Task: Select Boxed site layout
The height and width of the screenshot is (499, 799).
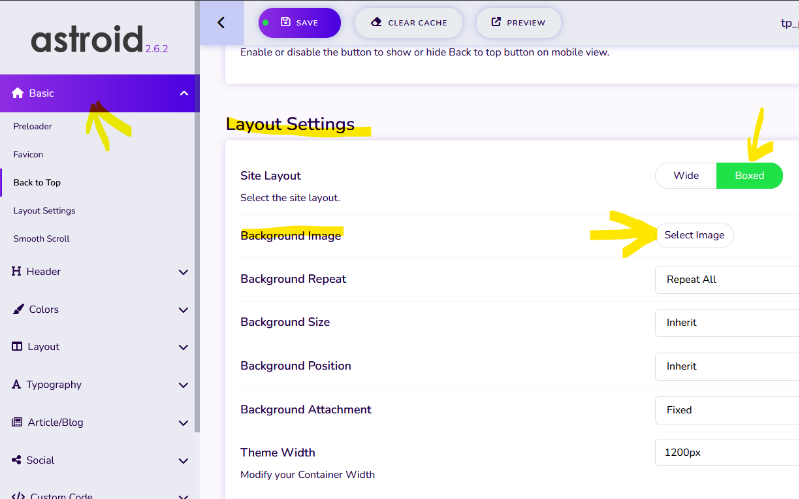Action: click(749, 175)
